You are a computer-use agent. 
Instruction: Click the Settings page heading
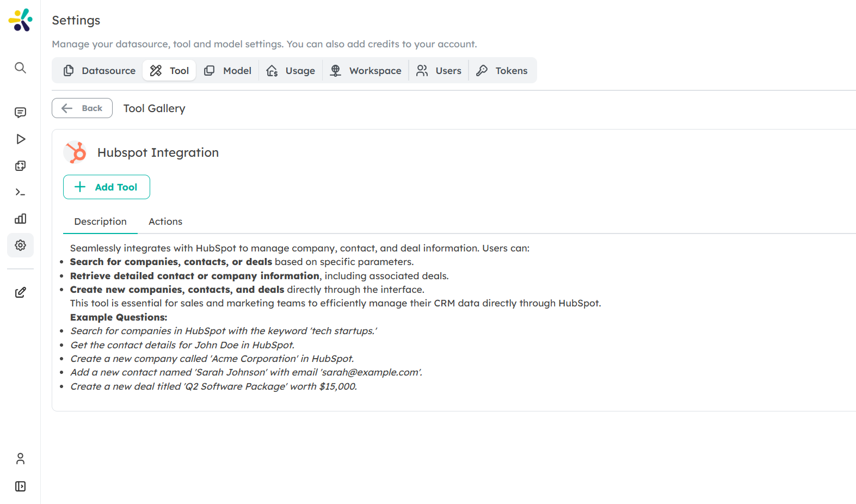pos(76,20)
